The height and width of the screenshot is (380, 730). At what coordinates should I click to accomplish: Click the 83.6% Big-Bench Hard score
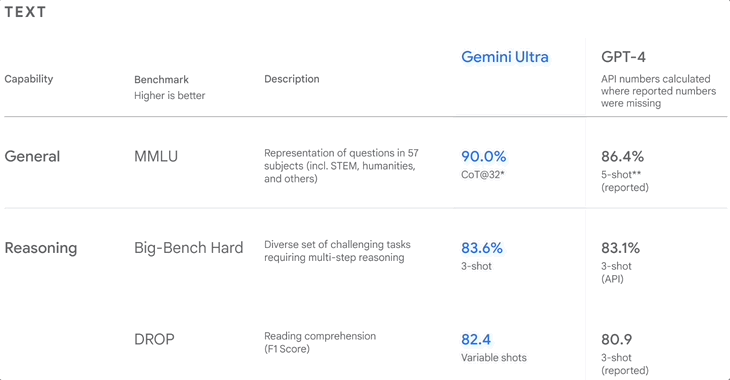pos(482,248)
